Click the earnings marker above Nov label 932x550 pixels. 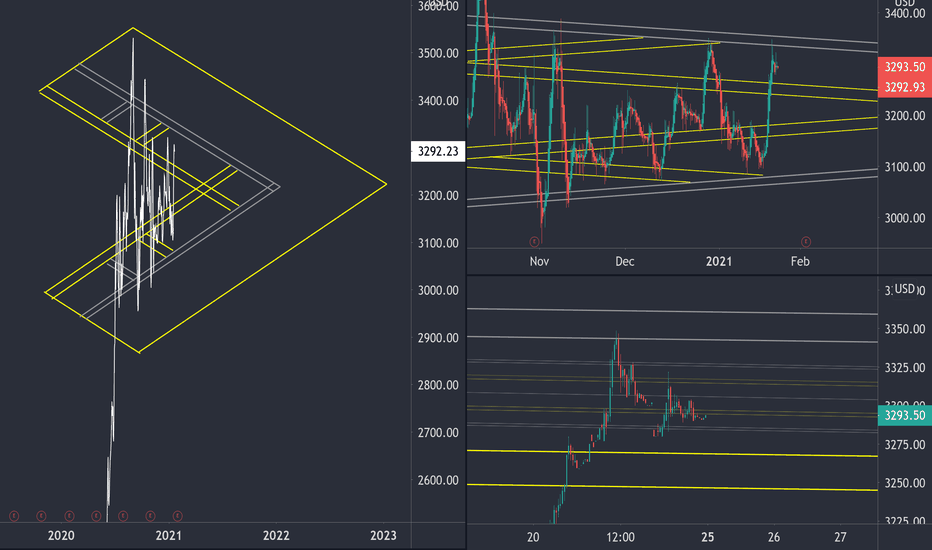click(534, 241)
